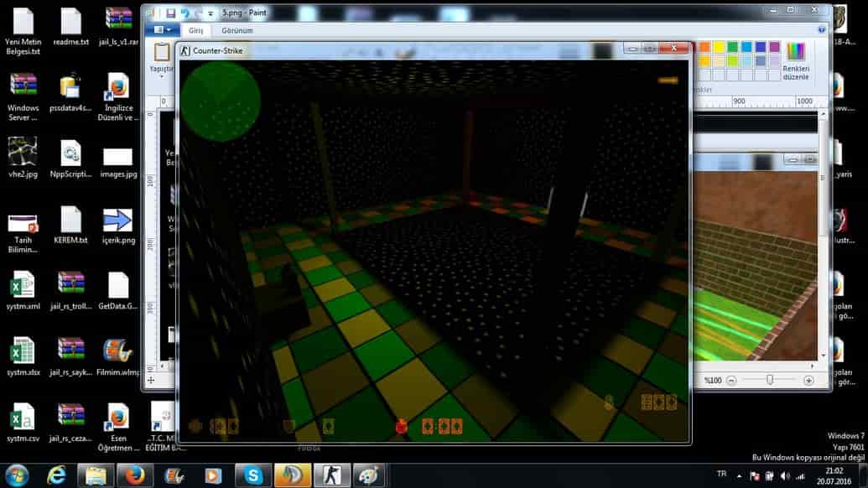Expand the quick access toolbar customize arrow
This screenshot has width=868, height=488.
tap(211, 13)
